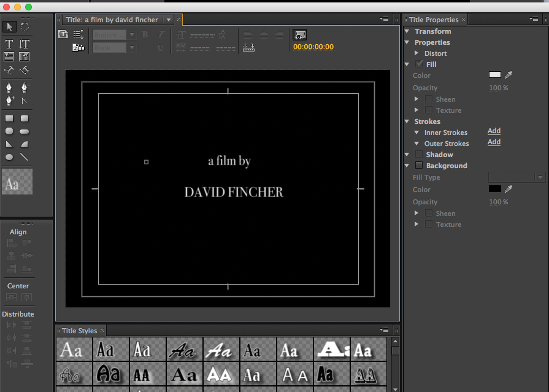Open the white Fill color swatch

[x=495, y=75]
